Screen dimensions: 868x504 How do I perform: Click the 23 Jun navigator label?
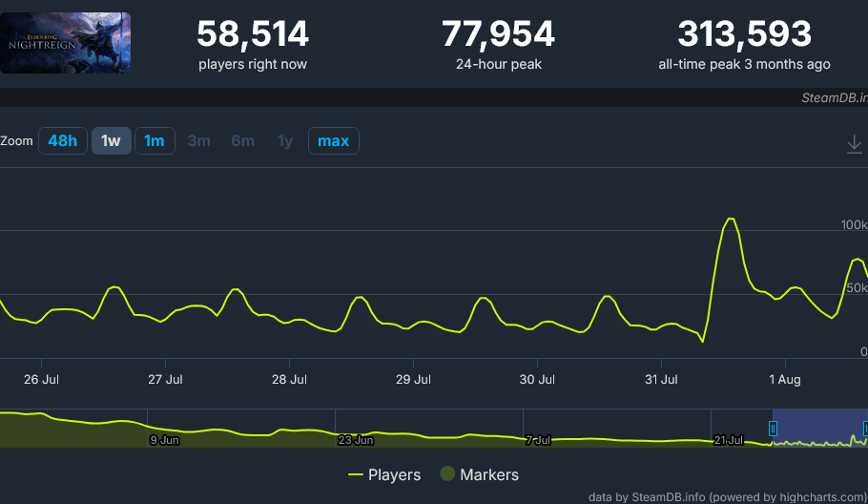click(356, 440)
